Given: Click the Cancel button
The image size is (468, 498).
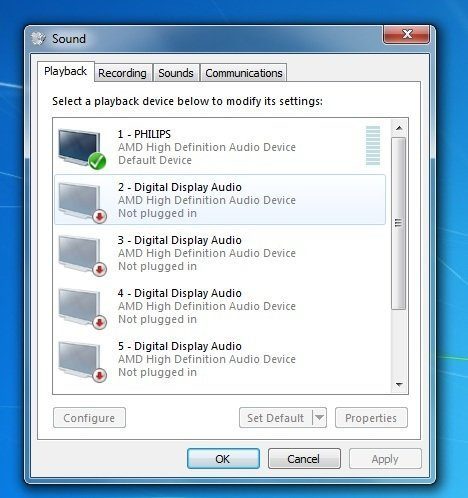Looking at the screenshot, I should 304,459.
